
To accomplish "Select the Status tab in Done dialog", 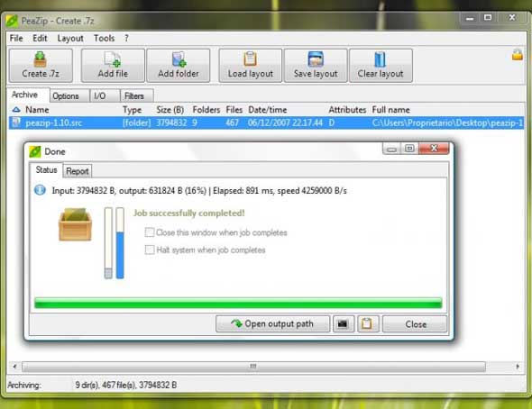I will [x=47, y=169].
